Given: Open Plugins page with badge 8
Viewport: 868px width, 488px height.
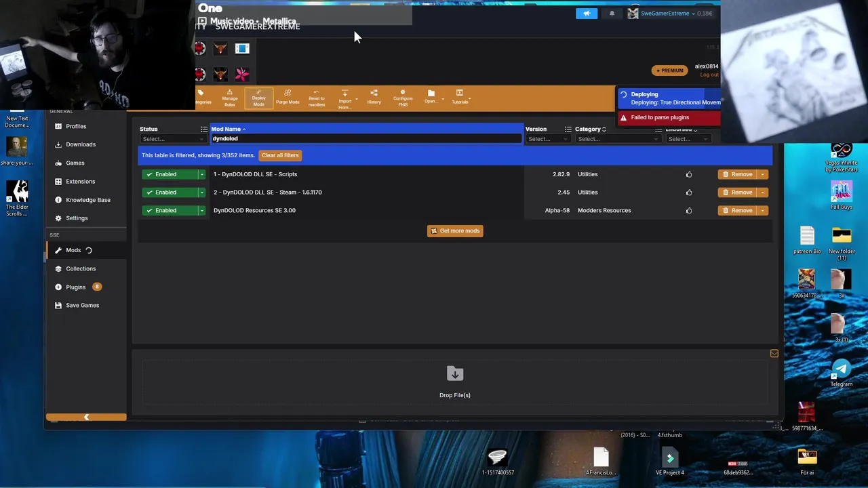Looking at the screenshot, I should coord(86,287).
